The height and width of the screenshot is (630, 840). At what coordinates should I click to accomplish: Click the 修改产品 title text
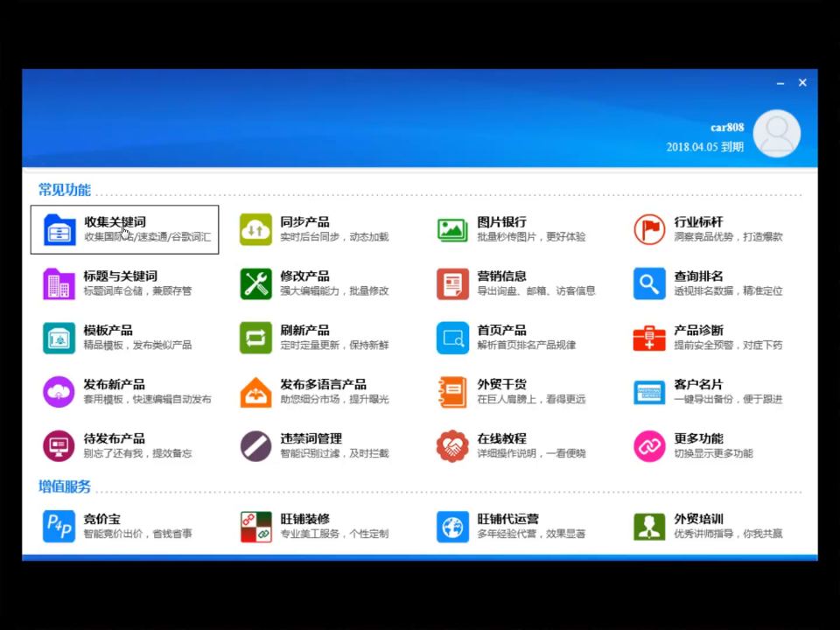[304, 276]
